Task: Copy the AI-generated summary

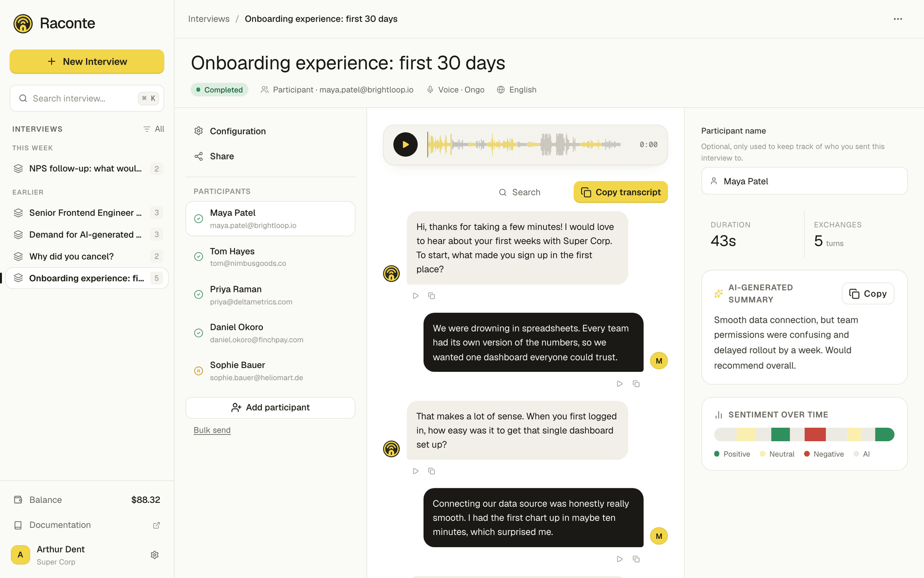Action: [x=868, y=294]
